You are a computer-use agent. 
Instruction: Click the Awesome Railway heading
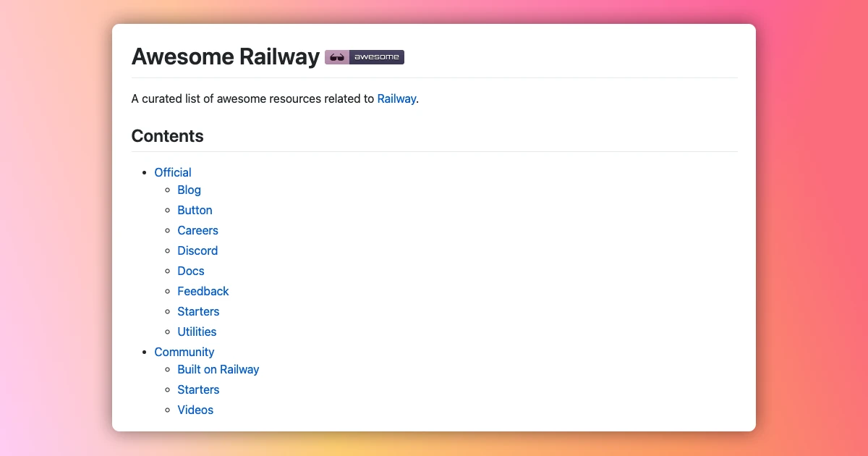(226, 56)
